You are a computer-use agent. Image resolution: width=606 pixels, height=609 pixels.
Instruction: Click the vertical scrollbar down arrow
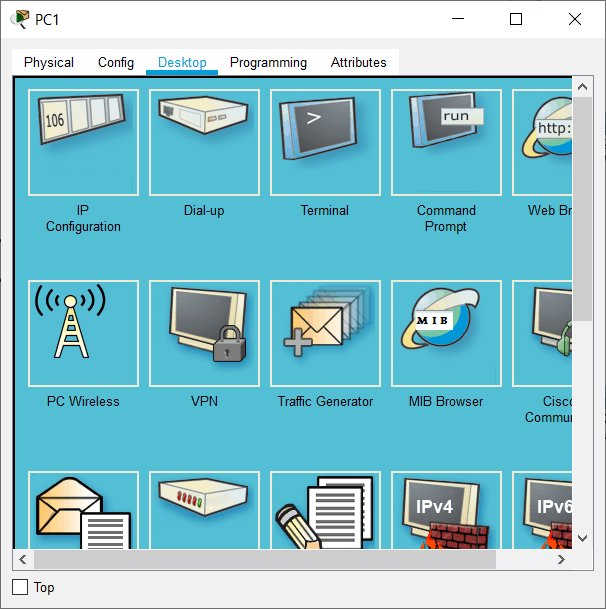(x=583, y=538)
